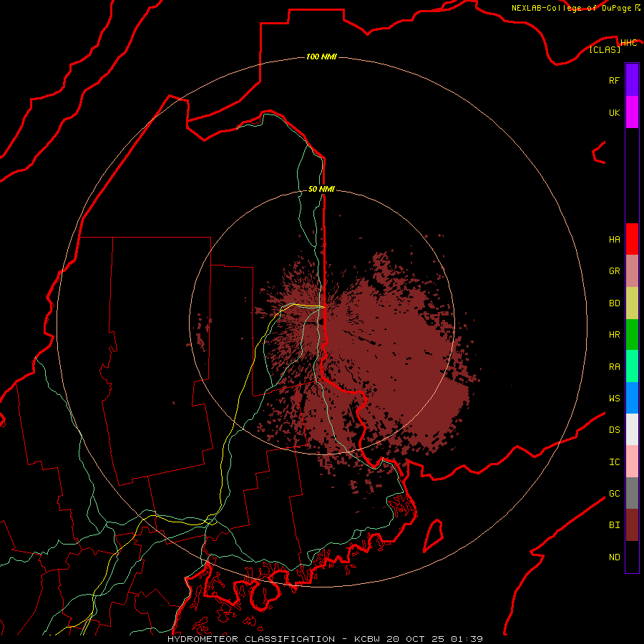The height and width of the screenshot is (644, 644).
Task: Click the DS white legend swatch
Action: pos(632,429)
